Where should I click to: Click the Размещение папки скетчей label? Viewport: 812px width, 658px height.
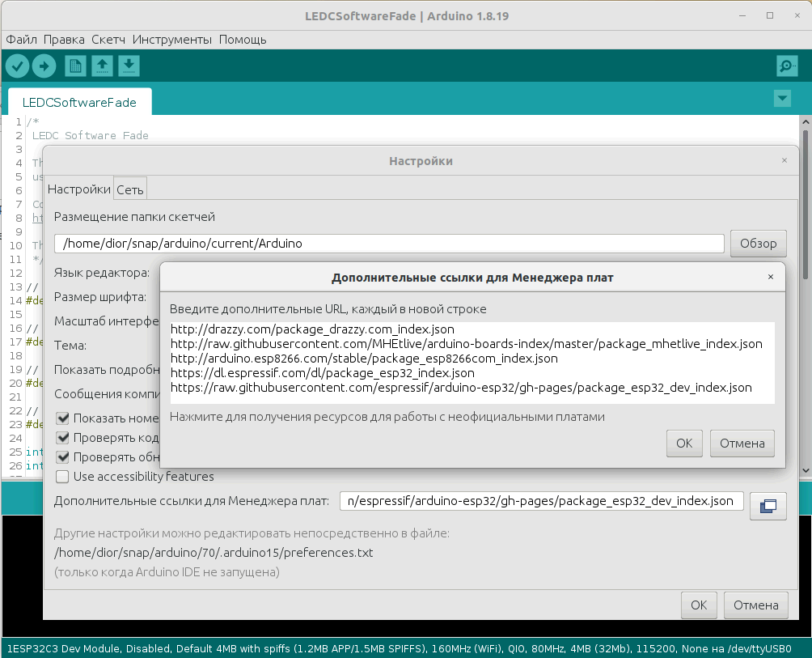[x=134, y=217]
